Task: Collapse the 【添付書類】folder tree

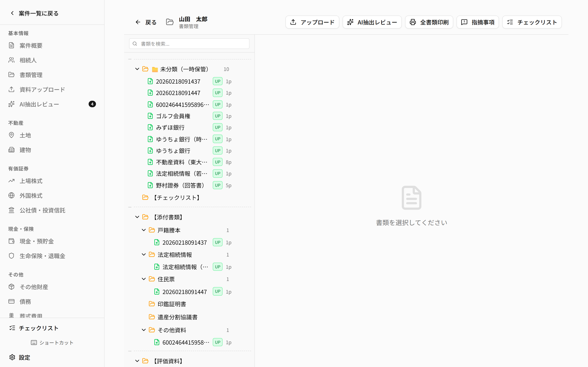Action: (x=137, y=217)
